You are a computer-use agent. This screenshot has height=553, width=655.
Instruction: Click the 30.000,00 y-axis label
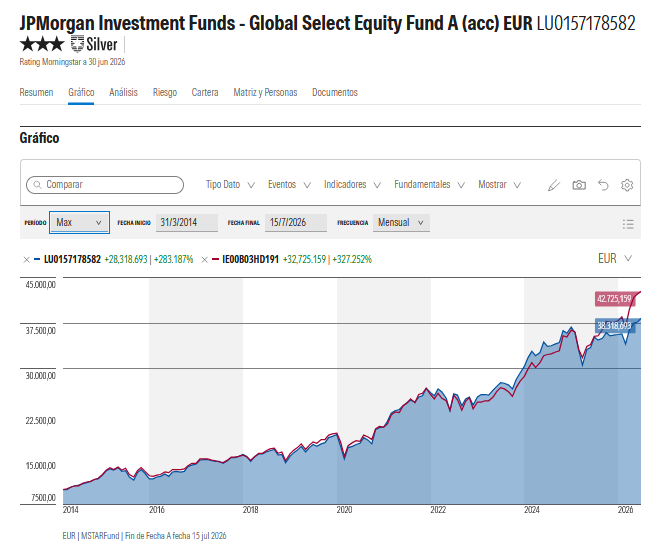coord(41,375)
